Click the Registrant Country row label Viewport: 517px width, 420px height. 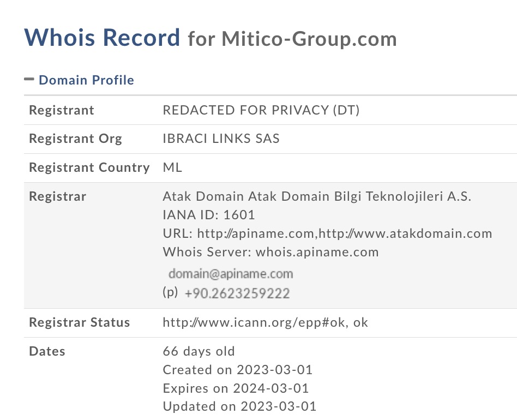[89, 167]
